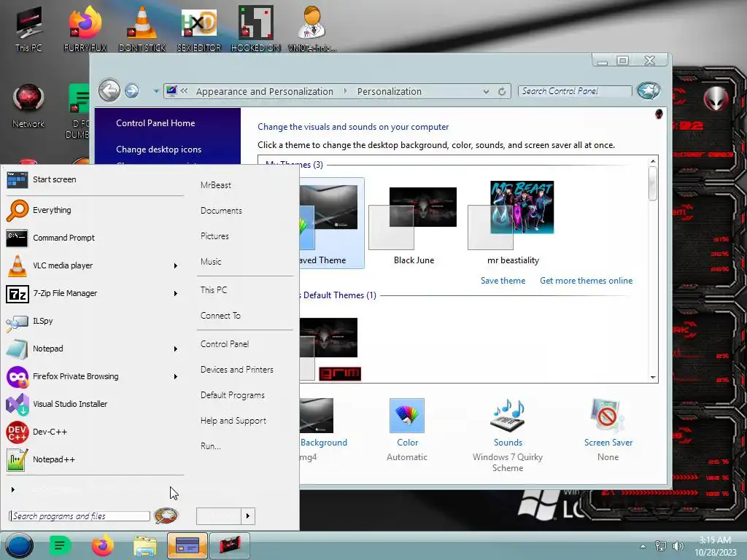The width and height of the screenshot is (747, 560).
Task: Click the Start orb on taskbar
Action: (x=20, y=545)
